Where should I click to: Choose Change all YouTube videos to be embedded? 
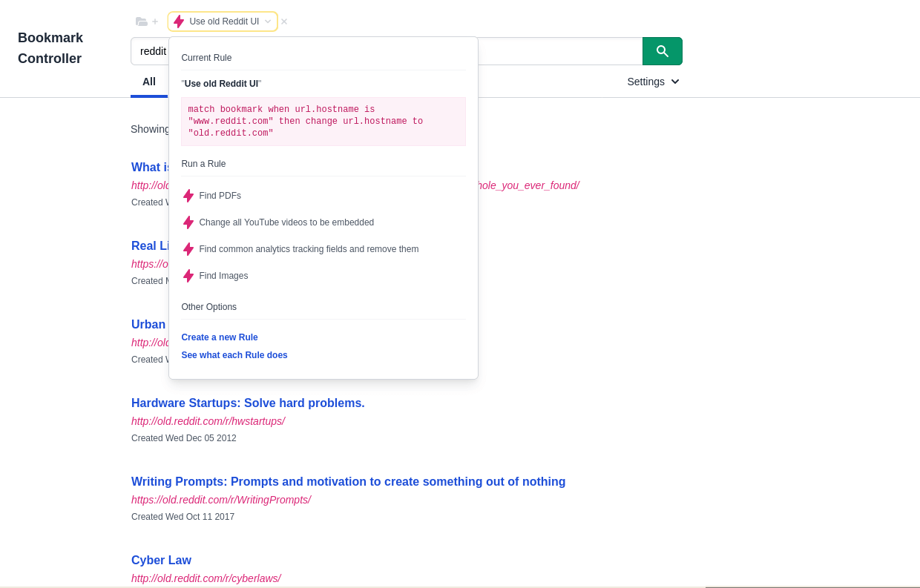[287, 222]
